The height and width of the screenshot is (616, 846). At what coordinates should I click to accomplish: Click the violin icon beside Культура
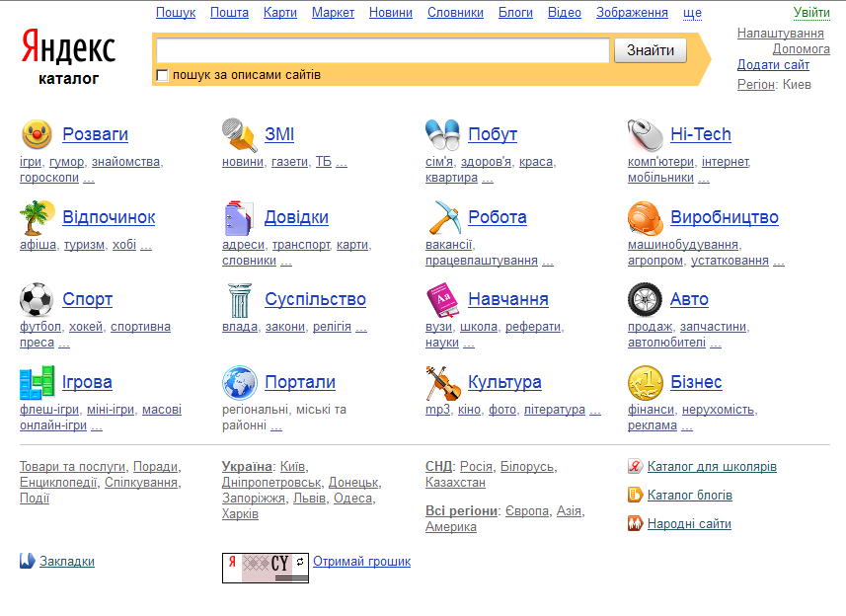point(443,383)
